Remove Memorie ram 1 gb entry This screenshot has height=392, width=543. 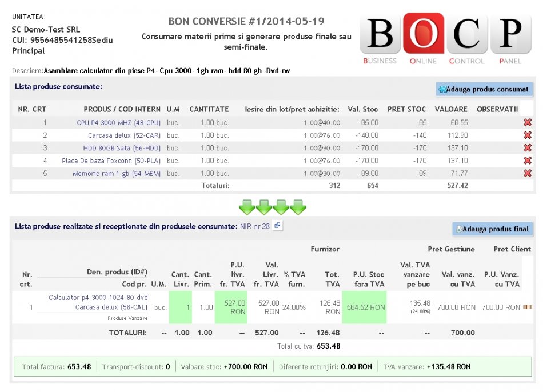click(x=527, y=173)
